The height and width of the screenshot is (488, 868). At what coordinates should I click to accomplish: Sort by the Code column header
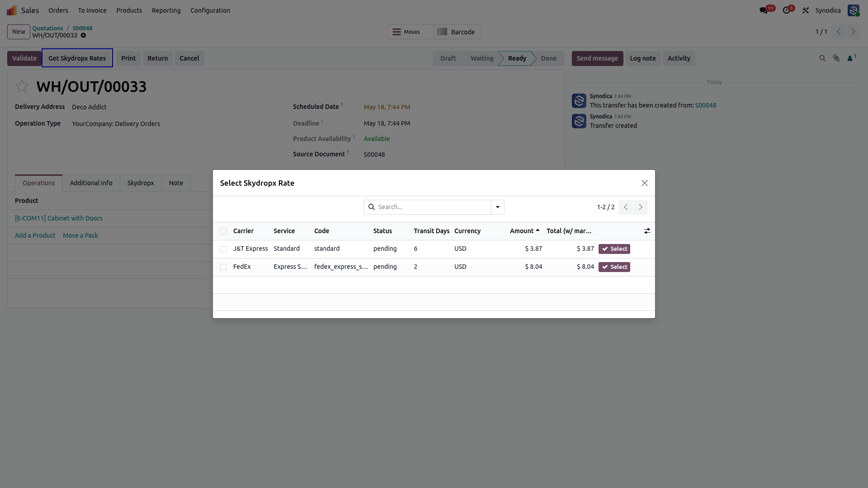click(x=321, y=231)
